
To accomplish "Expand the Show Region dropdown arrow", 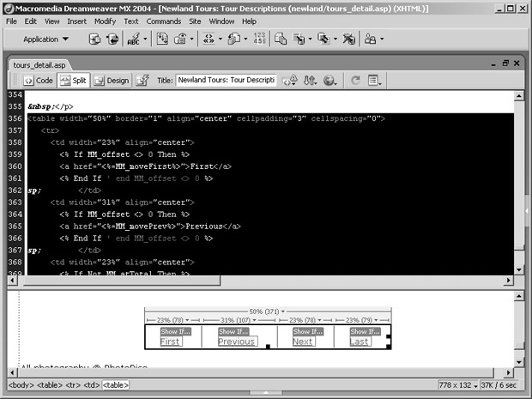I will (x=191, y=39).
